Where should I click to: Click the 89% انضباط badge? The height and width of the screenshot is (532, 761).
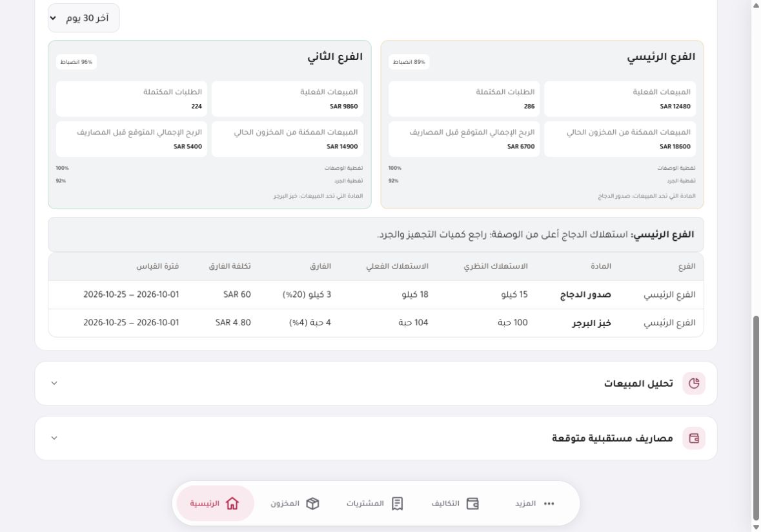pos(409,61)
